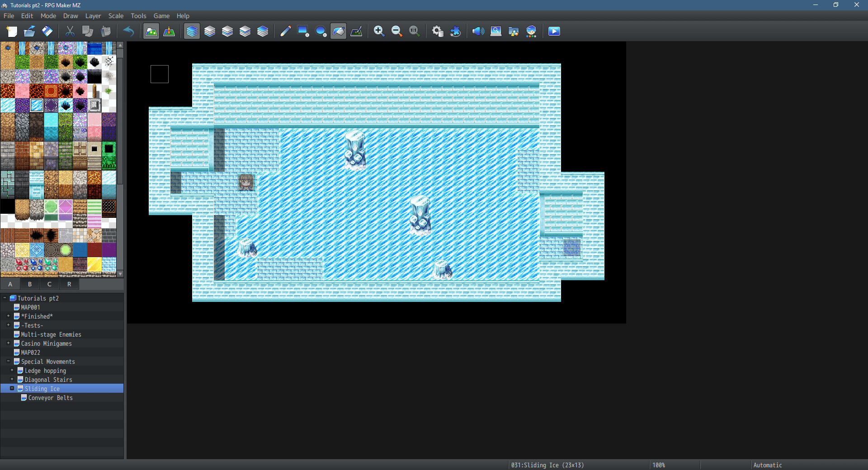The height and width of the screenshot is (470, 868).
Task: Collapse the Special Movements node
Action: point(9,361)
